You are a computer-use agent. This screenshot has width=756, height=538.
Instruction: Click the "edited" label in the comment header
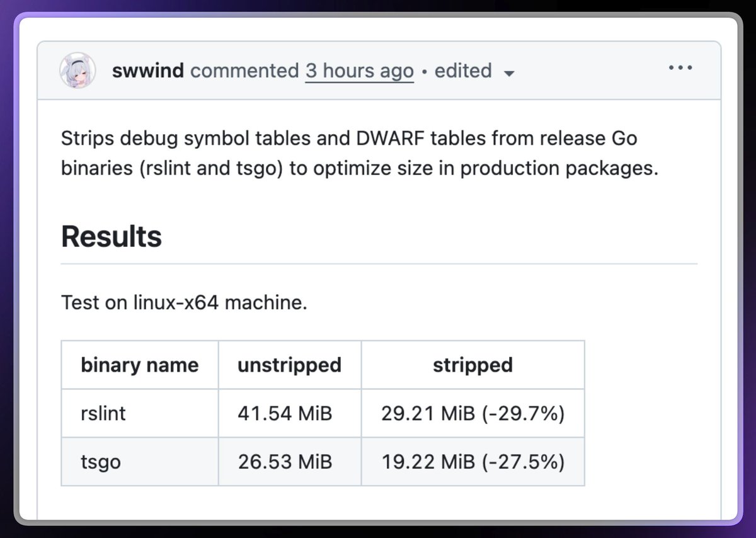point(463,71)
